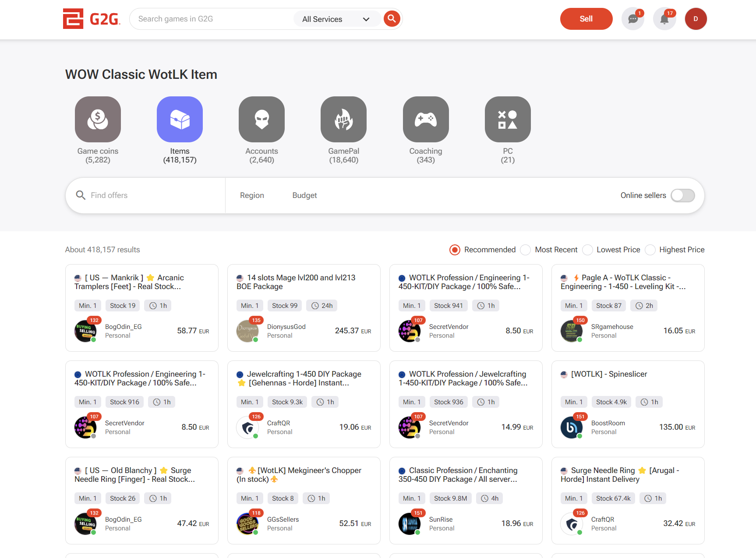Image resolution: width=756 pixels, height=558 pixels.
Task: Select the Game coins category icon
Action: 98,119
